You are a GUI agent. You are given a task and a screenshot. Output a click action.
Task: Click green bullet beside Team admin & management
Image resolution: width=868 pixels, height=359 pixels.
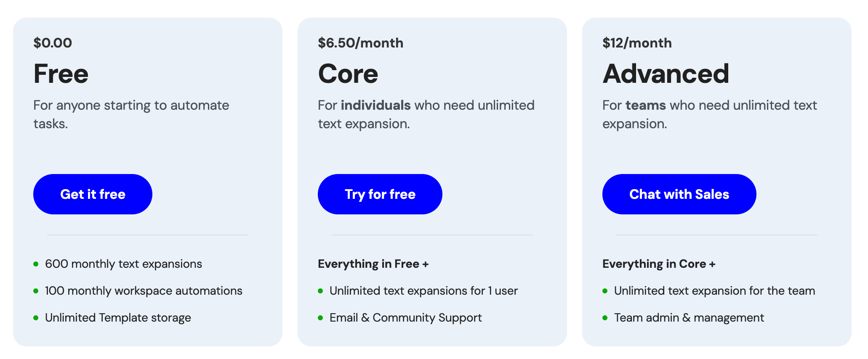pos(605,318)
